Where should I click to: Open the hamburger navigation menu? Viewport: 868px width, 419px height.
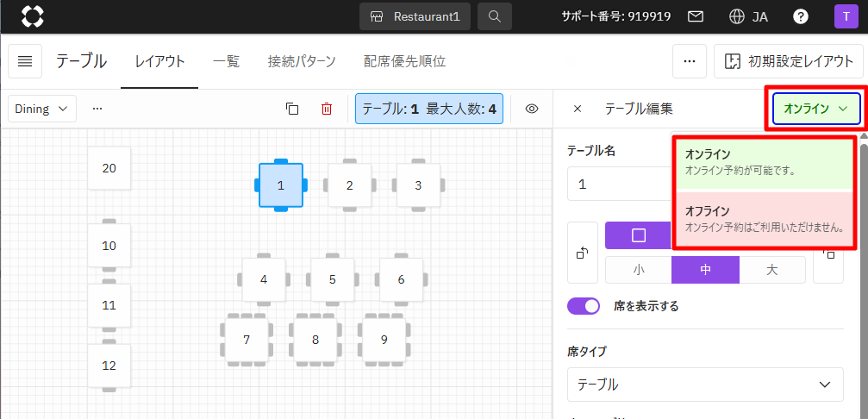pos(25,61)
